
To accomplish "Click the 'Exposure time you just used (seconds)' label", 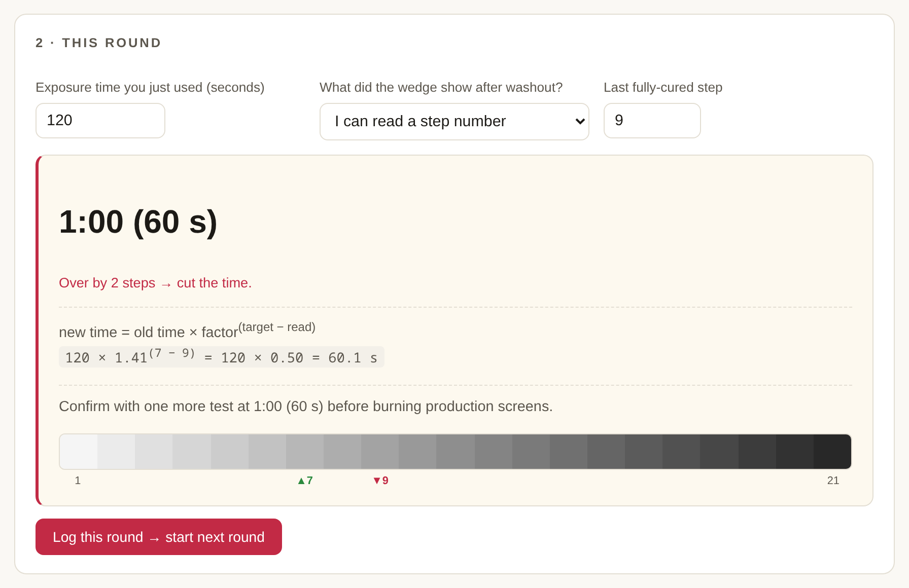I will pyautogui.click(x=150, y=88).
